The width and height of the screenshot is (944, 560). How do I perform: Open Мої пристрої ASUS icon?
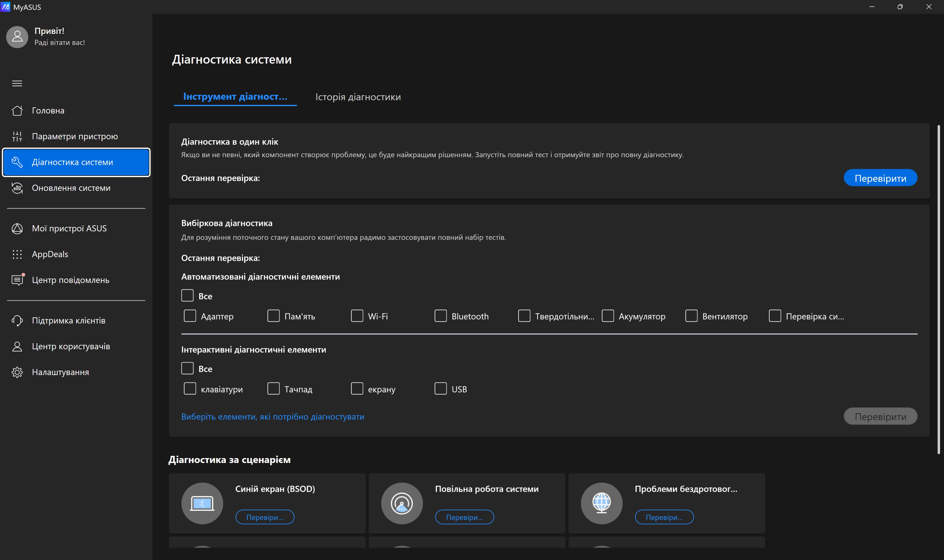coord(17,228)
